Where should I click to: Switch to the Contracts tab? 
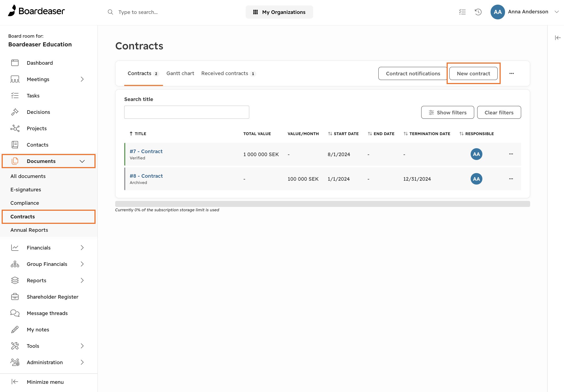pyautogui.click(x=143, y=73)
